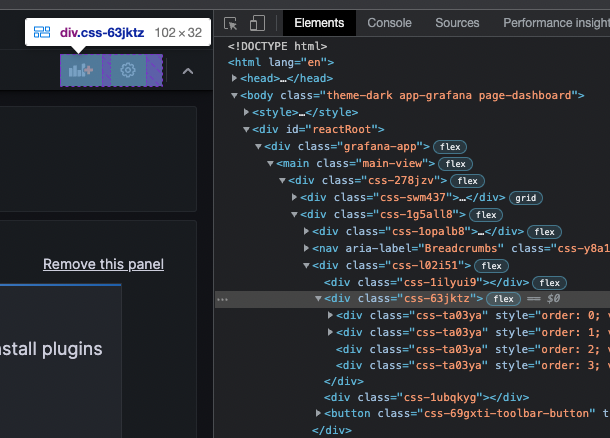Expand the Breadcrumbs nav node
610x438 pixels.
(x=307, y=248)
